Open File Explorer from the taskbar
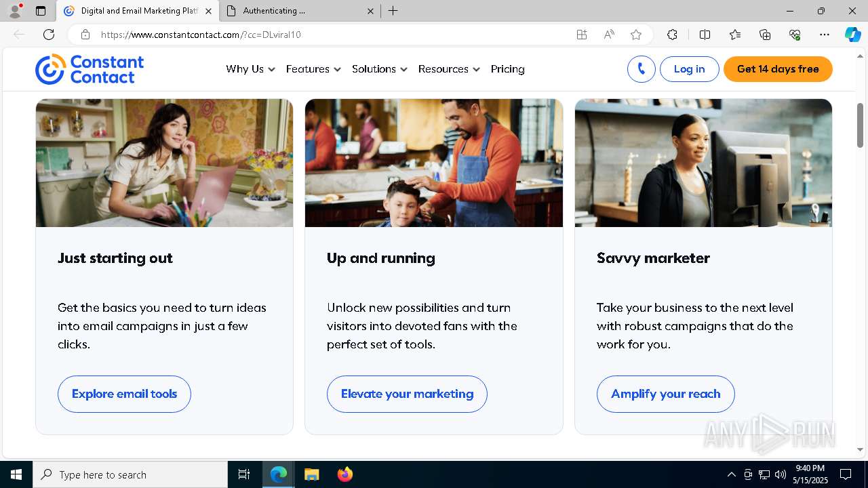 tap(311, 474)
